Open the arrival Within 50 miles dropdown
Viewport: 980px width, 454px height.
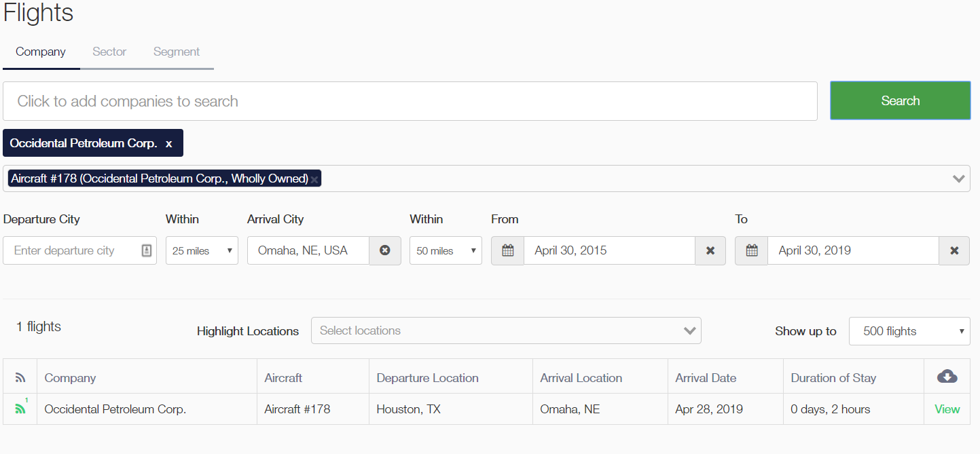[x=446, y=250]
